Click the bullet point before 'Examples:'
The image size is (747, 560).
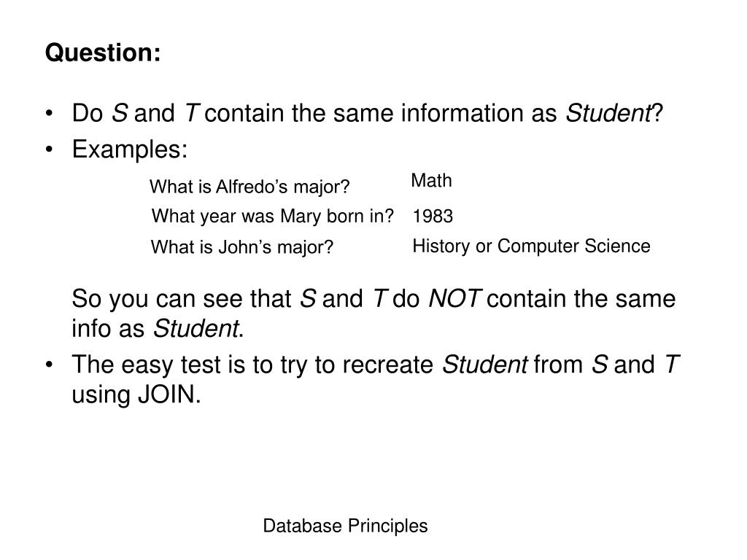click(49, 150)
